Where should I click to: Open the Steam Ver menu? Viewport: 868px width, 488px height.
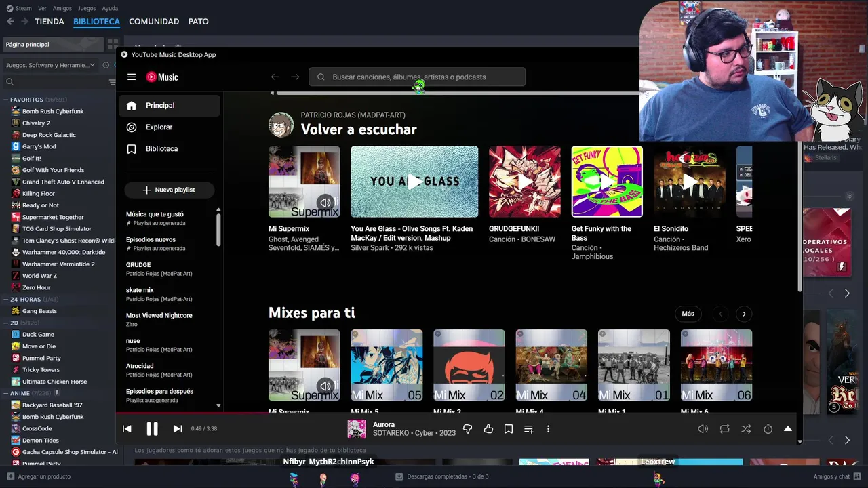tap(43, 8)
